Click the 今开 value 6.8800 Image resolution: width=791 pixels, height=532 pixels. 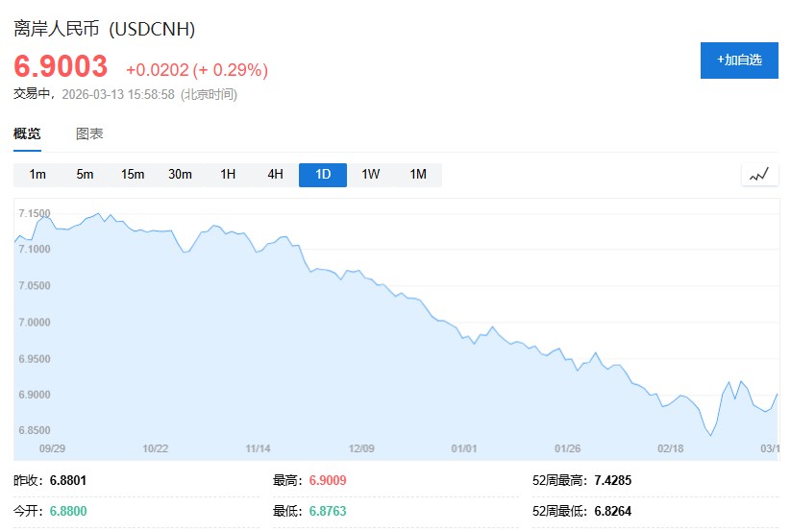[68, 511]
